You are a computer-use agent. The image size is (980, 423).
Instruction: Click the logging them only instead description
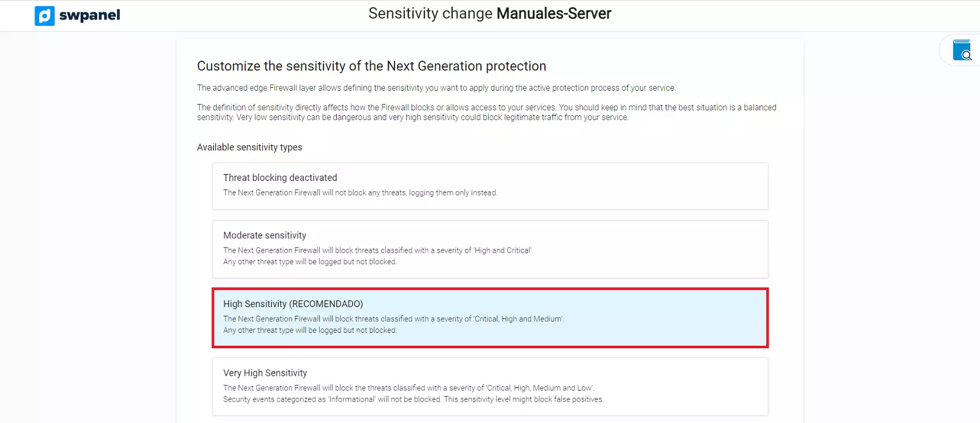pos(360,192)
